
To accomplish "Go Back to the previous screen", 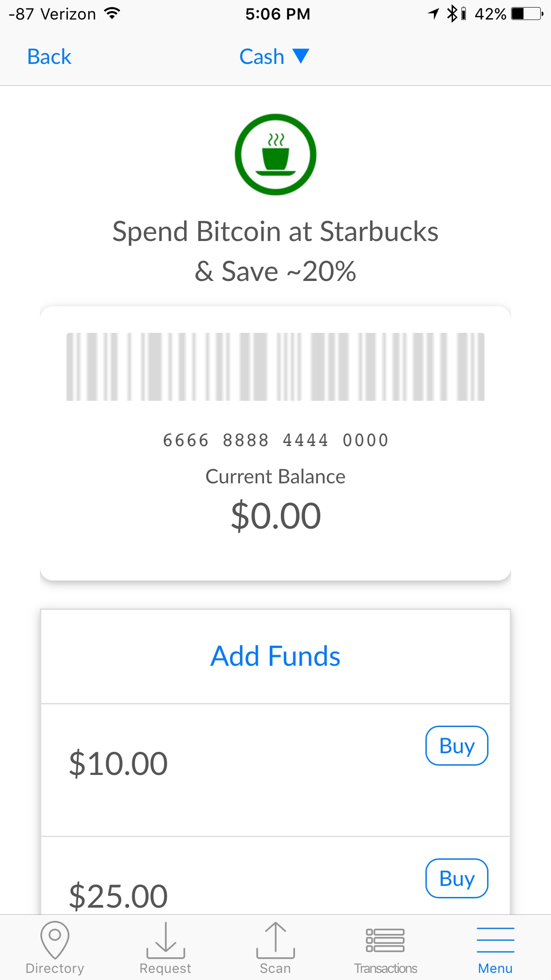I will pos(49,57).
